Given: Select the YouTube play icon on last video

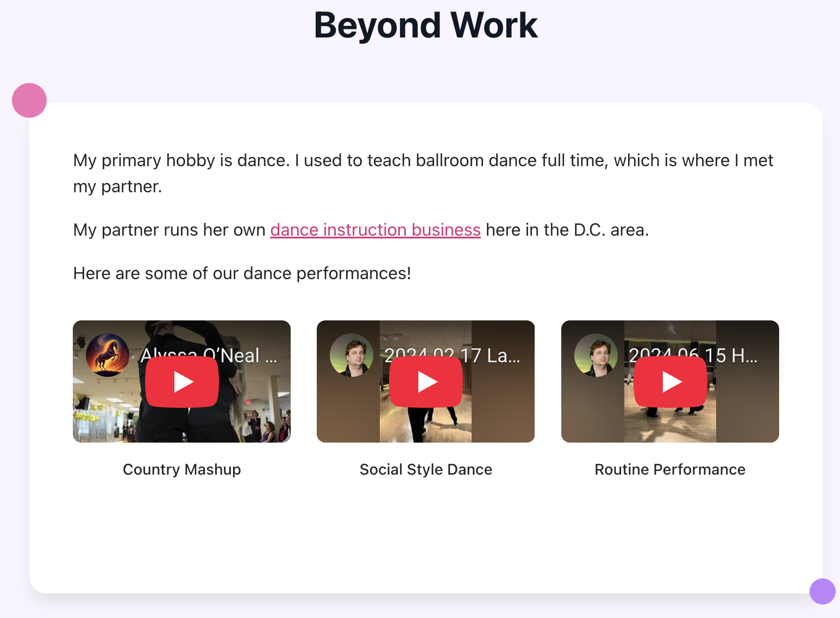Looking at the screenshot, I should 670,381.
